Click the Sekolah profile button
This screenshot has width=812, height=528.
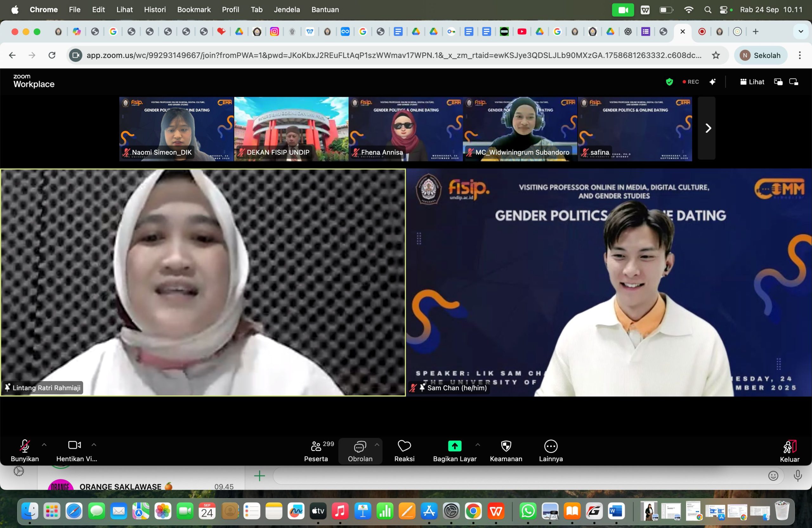click(761, 55)
